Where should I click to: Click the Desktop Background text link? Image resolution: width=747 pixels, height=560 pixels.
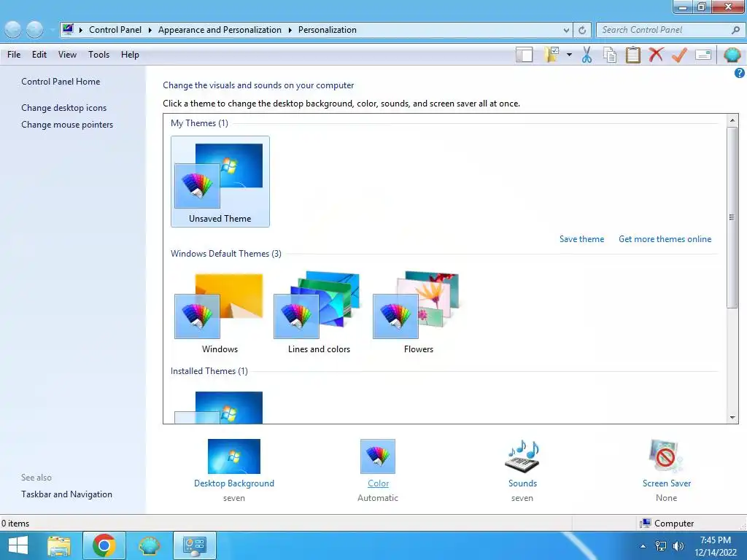pos(234,483)
